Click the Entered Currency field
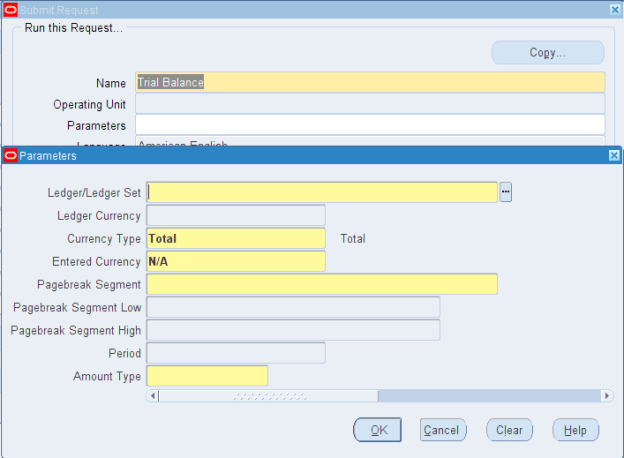 (x=235, y=261)
